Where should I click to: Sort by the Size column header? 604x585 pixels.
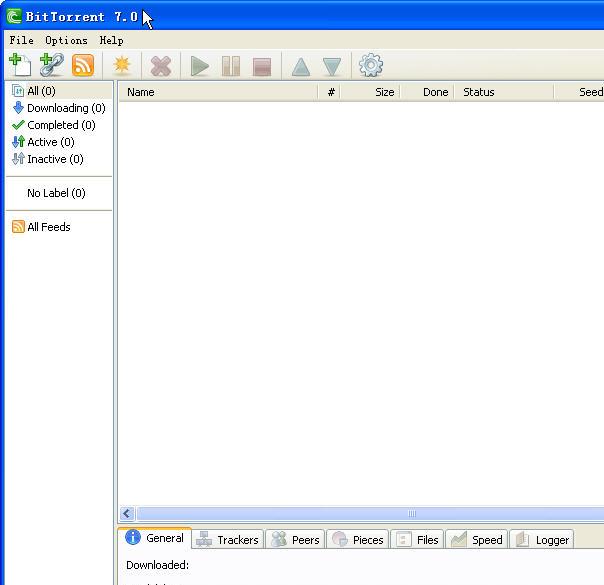(x=371, y=92)
